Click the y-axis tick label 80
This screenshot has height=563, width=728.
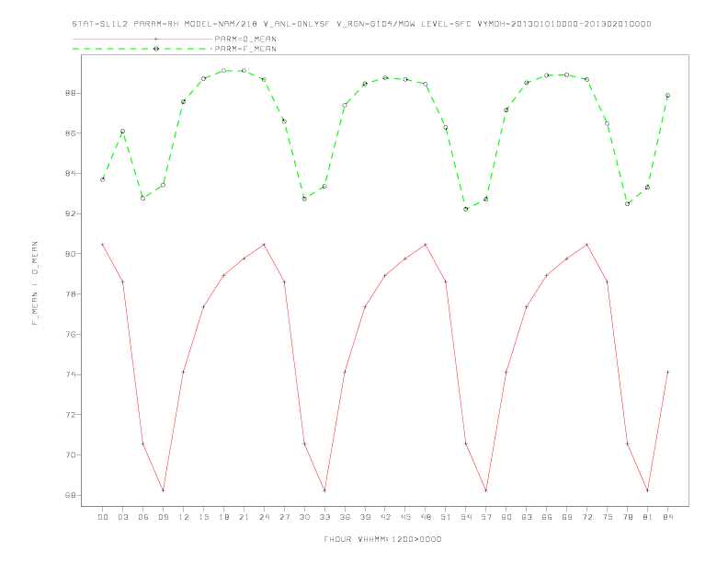pos(70,254)
